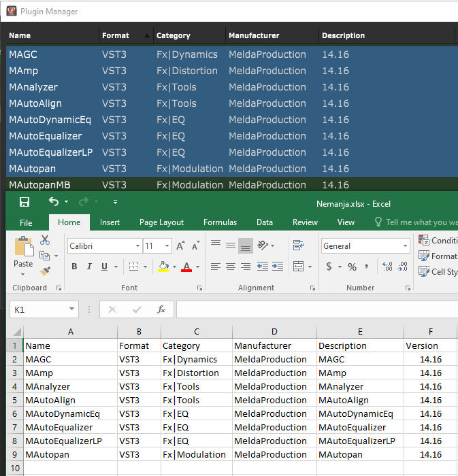Apply red Font Color

coord(186,267)
